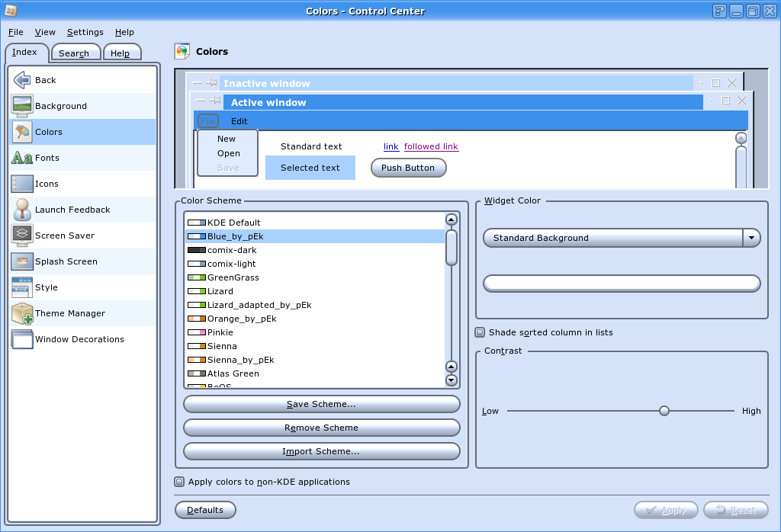Image resolution: width=781 pixels, height=532 pixels.
Task: Open the Window Decorations icon
Action: click(x=22, y=339)
